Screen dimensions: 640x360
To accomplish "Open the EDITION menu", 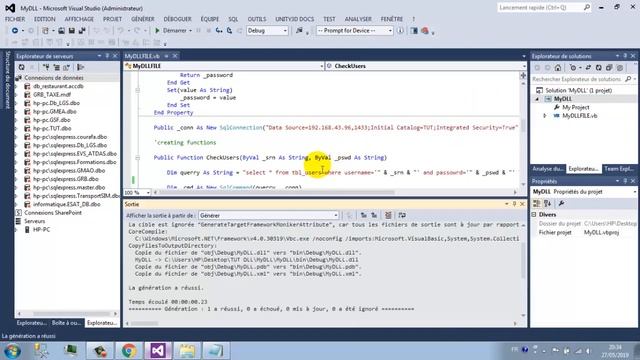I will (x=44, y=19).
